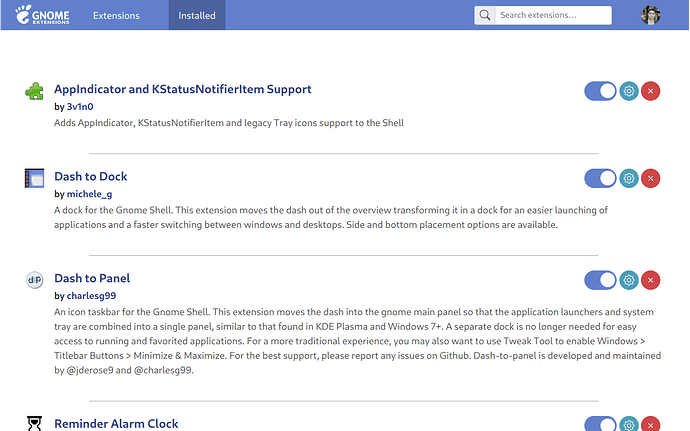Switch to the Installed tab
690x431 pixels.
(x=197, y=16)
